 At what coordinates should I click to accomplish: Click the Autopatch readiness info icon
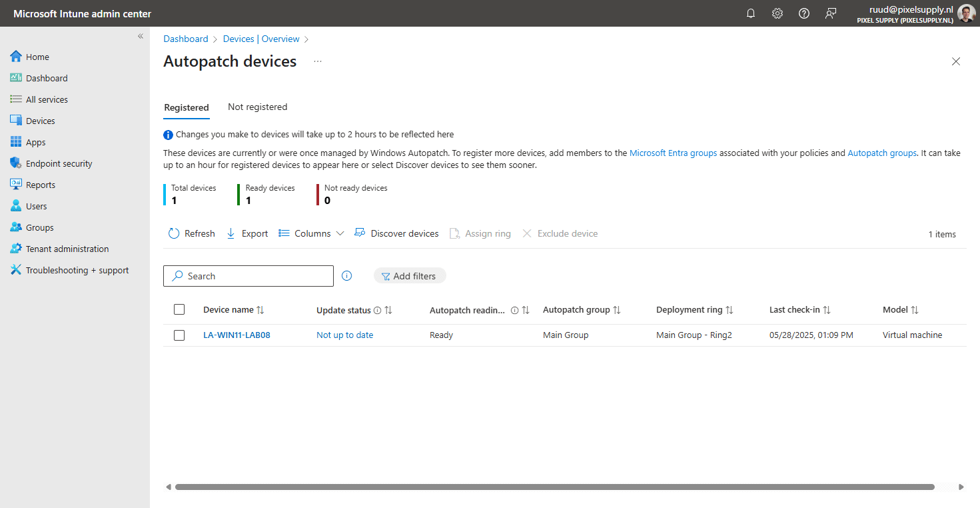tap(514, 310)
